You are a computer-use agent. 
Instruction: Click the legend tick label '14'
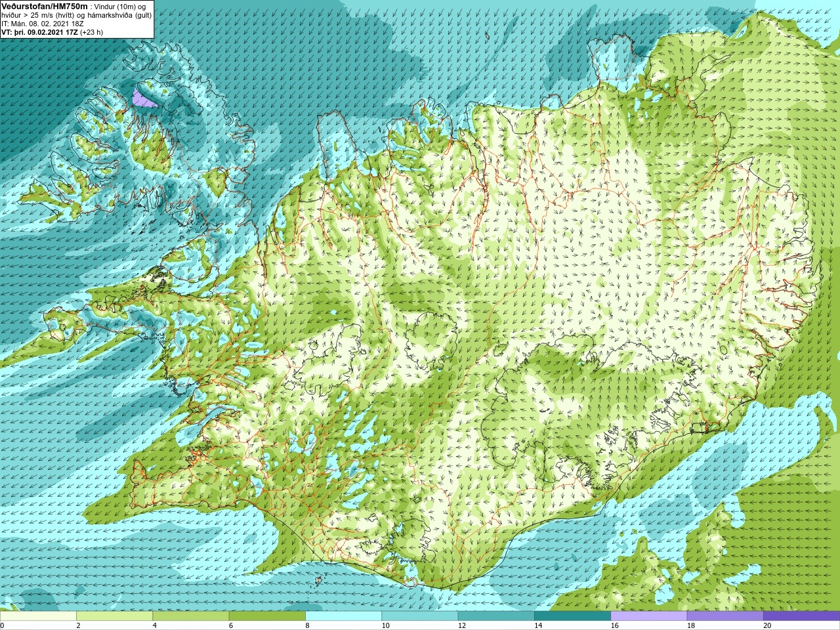point(538,625)
